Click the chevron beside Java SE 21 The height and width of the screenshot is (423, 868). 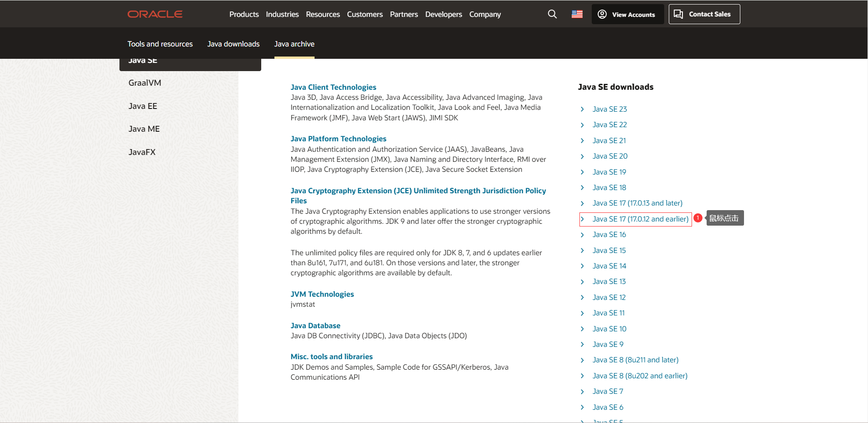(582, 141)
